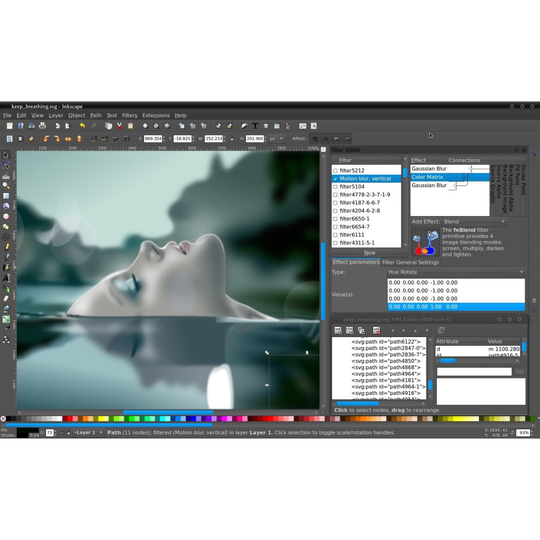Uncheck Motion blur, vertical filter
The image size is (540, 540).
point(335,179)
